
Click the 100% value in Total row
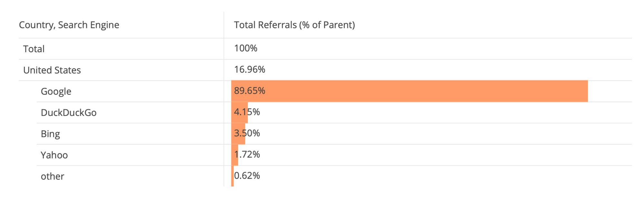[x=246, y=48]
